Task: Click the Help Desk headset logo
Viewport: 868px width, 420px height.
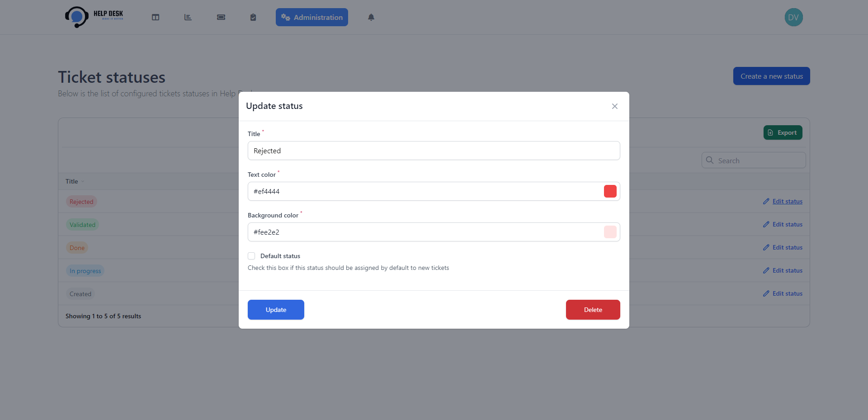Action: (77, 17)
